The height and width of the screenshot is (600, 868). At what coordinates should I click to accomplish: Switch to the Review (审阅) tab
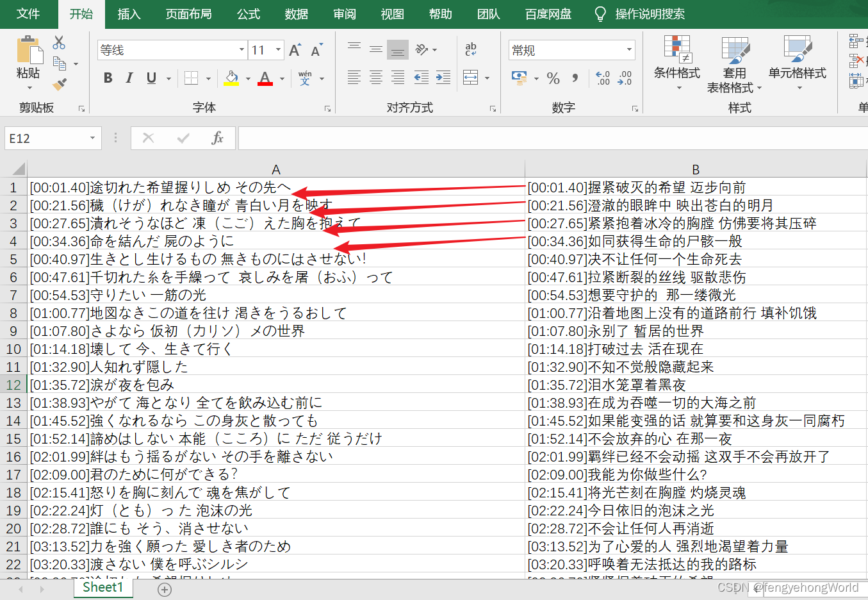pos(345,14)
